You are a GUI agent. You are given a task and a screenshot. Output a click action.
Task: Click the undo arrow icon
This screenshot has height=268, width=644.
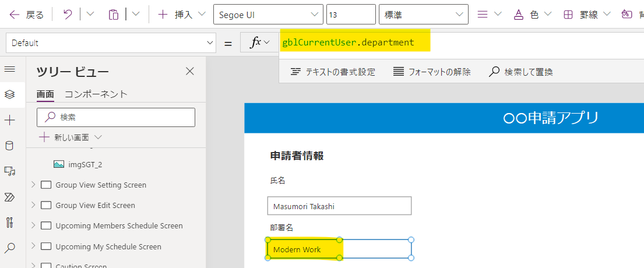(68, 15)
